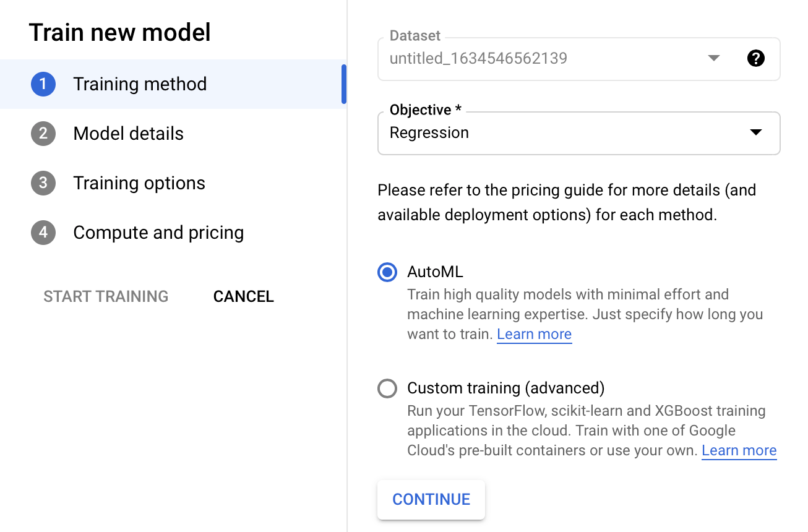808x532 pixels.
Task: Jump to Compute and pricing step
Action: pos(158,233)
